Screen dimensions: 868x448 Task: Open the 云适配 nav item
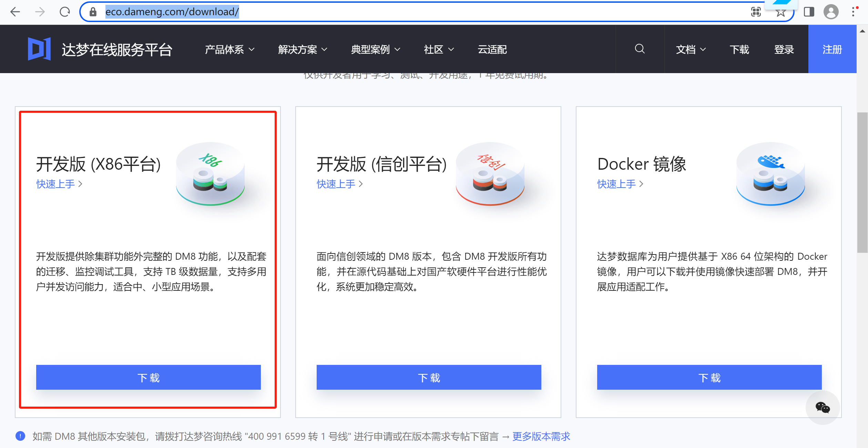492,50
